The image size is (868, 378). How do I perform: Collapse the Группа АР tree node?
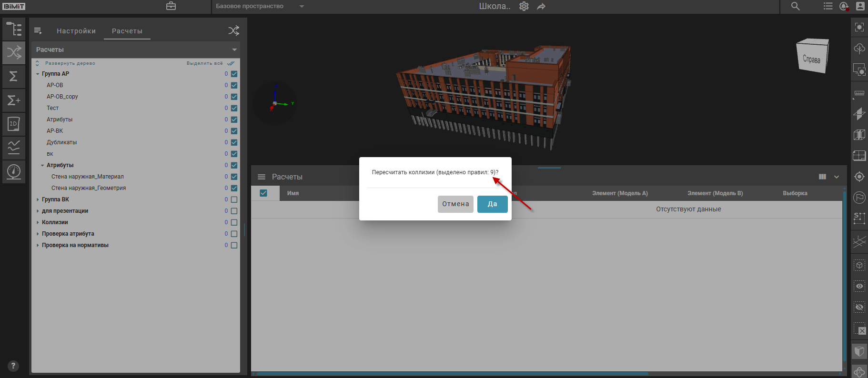[x=38, y=74]
